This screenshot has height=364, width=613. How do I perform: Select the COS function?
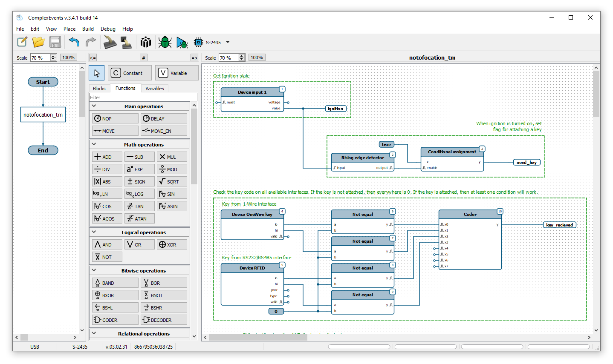(107, 206)
